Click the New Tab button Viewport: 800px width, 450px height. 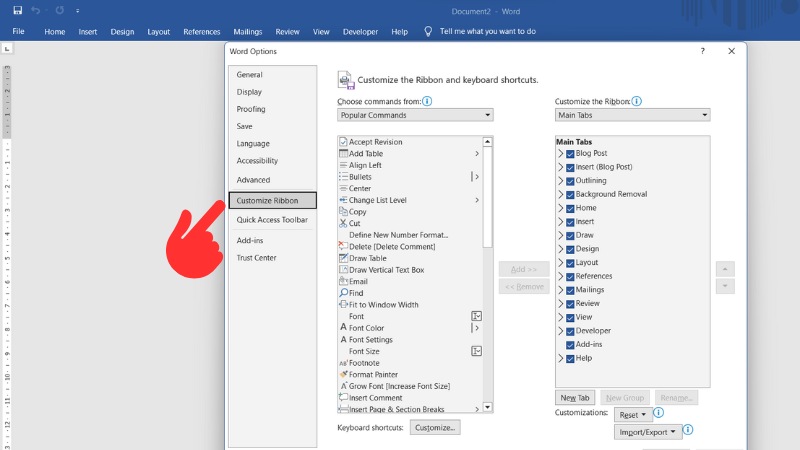point(575,398)
